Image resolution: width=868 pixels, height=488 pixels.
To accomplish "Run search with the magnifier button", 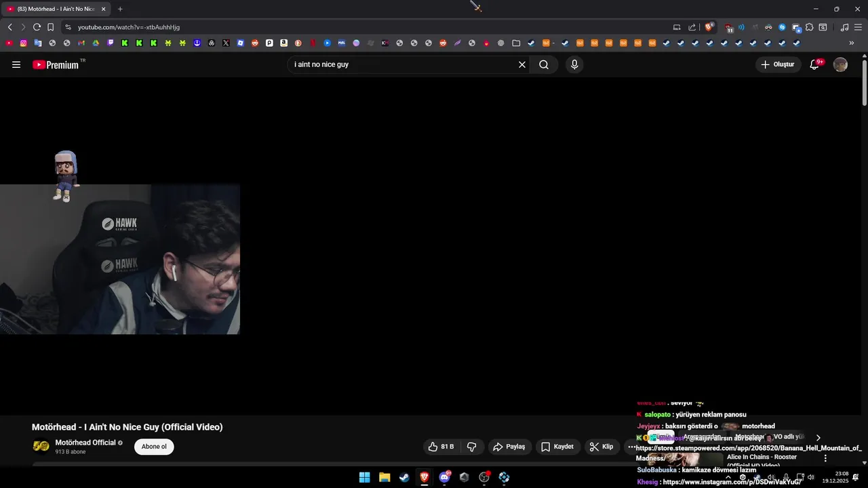I will coord(544,64).
